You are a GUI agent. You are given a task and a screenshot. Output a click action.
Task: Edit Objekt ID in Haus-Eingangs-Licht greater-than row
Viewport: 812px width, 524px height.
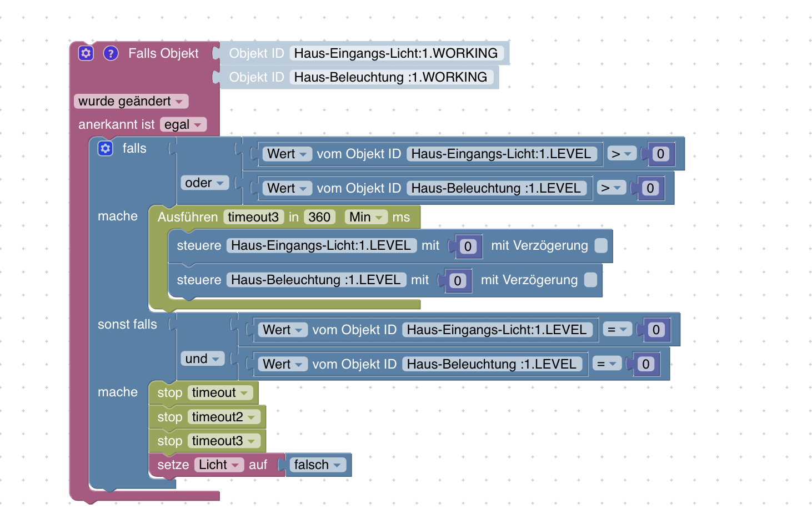pos(502,154)
